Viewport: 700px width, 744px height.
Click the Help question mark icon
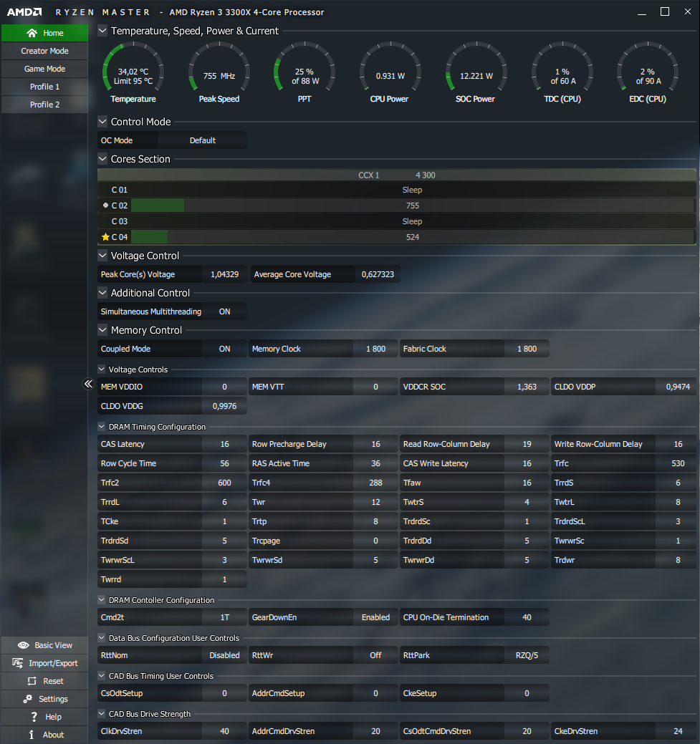click(34, 717)
